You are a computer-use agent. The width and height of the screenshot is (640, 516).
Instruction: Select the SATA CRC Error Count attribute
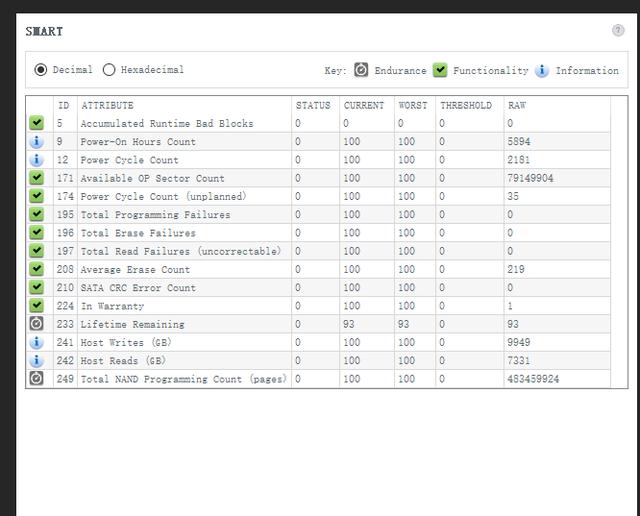(138, 288)
